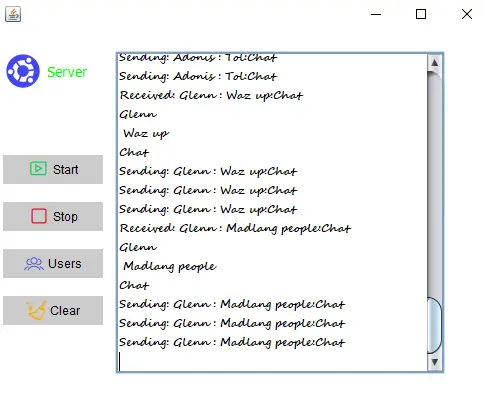Screen dimensions: 485x393
Task: Open the Users list button
Action: pyautogui.click(x=53, y=263)
